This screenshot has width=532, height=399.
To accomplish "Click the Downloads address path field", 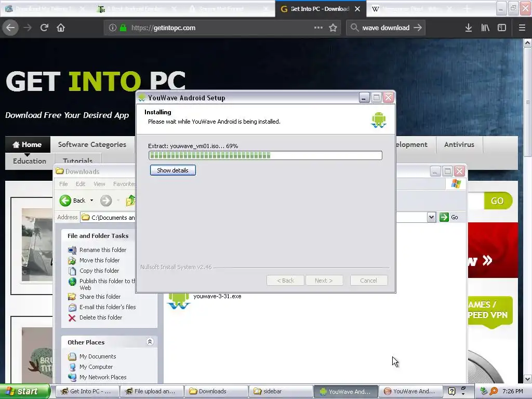I will click(x=109, y=218).
